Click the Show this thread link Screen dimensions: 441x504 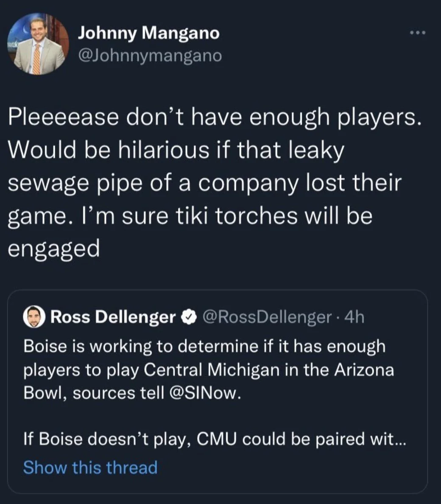90,467
